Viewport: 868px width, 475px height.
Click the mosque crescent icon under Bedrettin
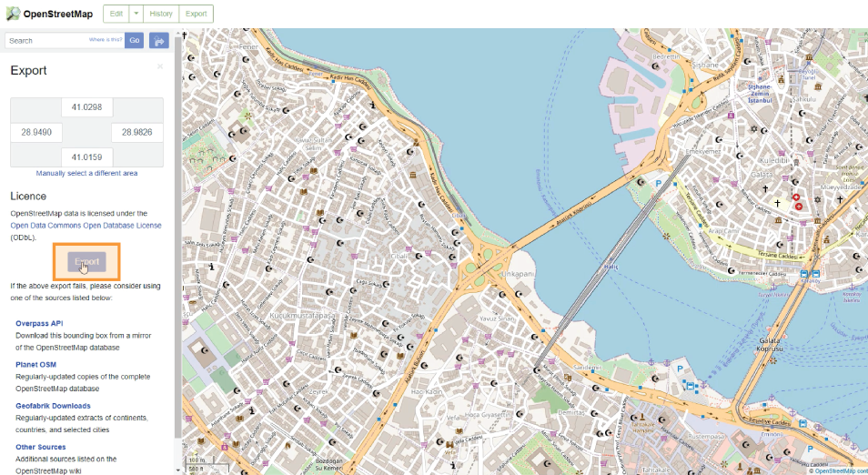click(x=655, y=66)
